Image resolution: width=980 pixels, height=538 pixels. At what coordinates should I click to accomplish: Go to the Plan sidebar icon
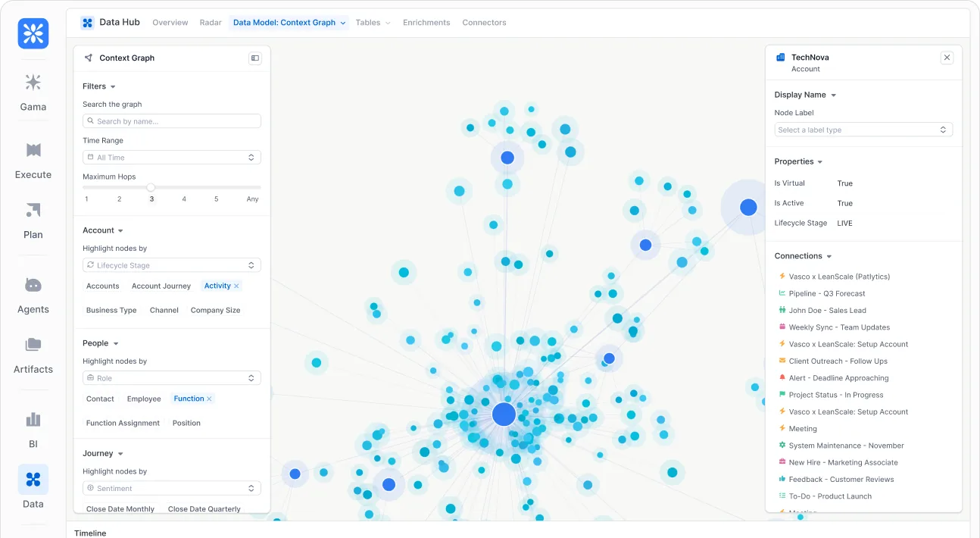[x=33, y=210]
